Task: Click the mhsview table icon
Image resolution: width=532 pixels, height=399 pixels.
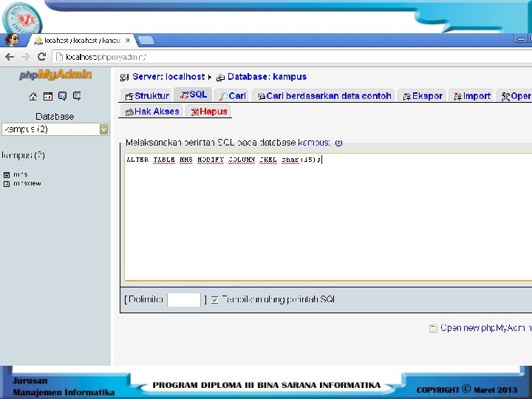Action: click(7, 183)
